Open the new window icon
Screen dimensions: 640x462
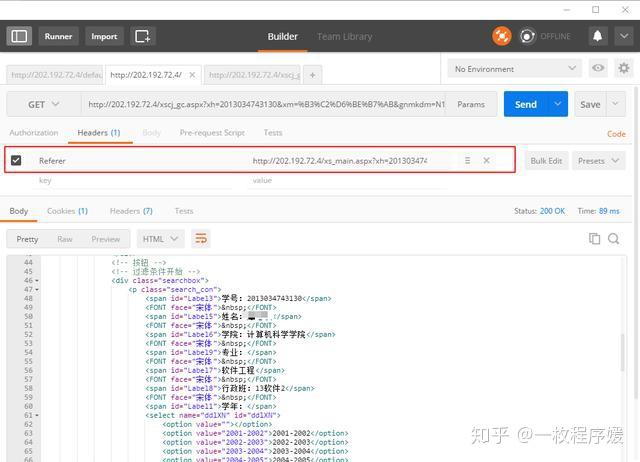pyautogui.click(x=143, y=36)
